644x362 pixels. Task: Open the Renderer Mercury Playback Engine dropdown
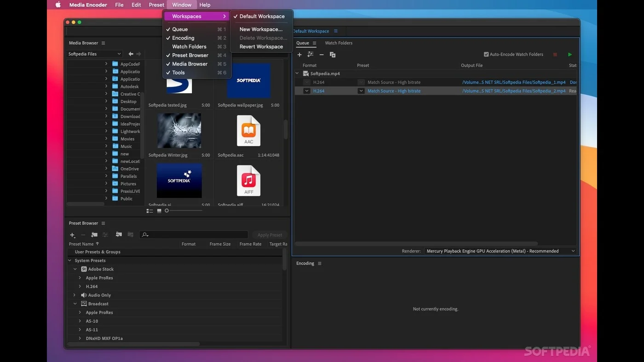pyautogui.click(x=500, y=251)
